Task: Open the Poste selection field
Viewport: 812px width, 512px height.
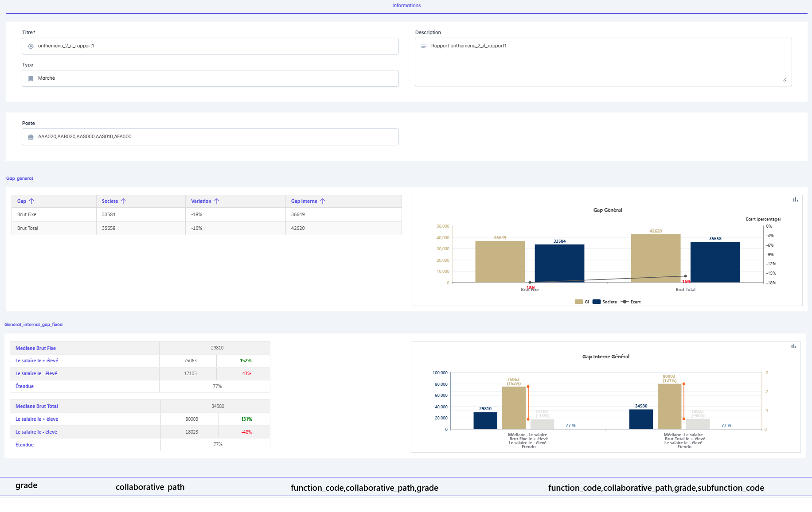Action: (210, 137)
